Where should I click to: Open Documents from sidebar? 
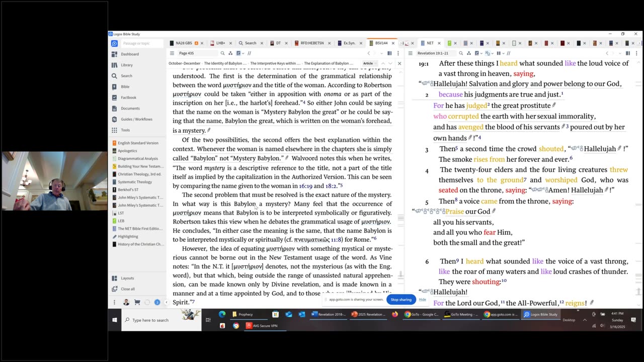coord(130,108)
